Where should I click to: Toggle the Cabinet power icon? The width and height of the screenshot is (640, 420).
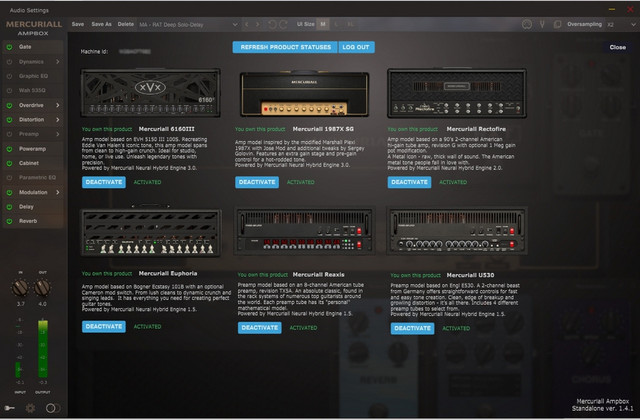click(9, 163)
